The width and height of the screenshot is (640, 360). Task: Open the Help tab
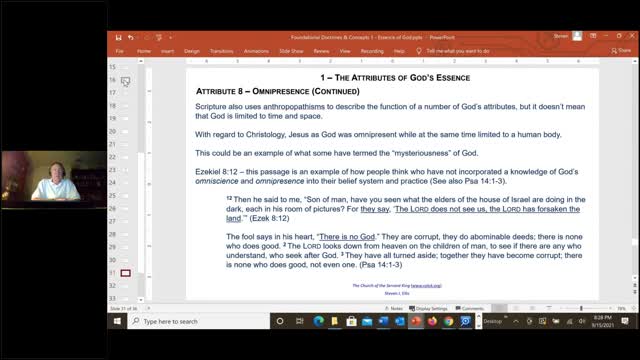tap(399, 51)
